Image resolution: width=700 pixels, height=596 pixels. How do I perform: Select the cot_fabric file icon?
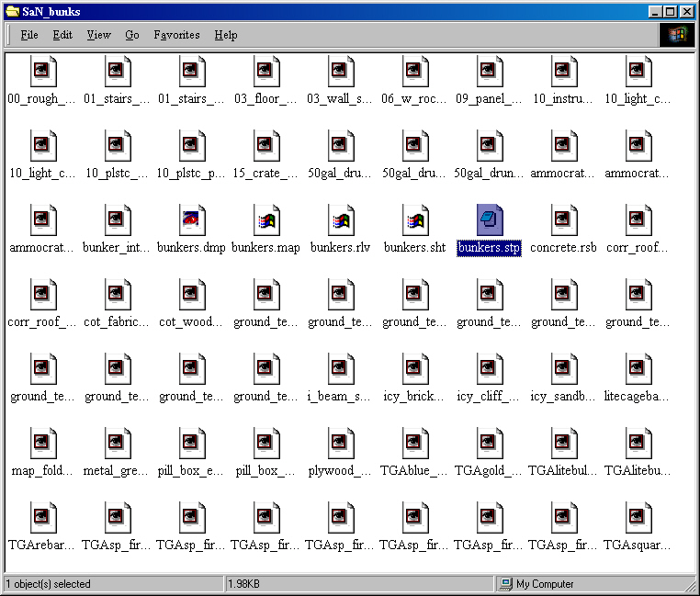coord(118,294)
